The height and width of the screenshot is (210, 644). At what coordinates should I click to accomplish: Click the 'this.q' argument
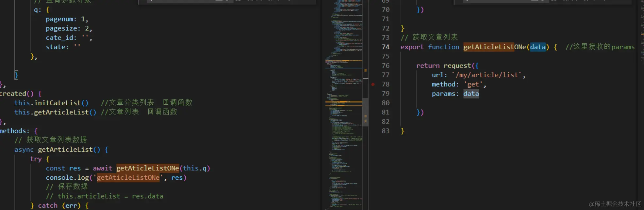tap(195, 168)
